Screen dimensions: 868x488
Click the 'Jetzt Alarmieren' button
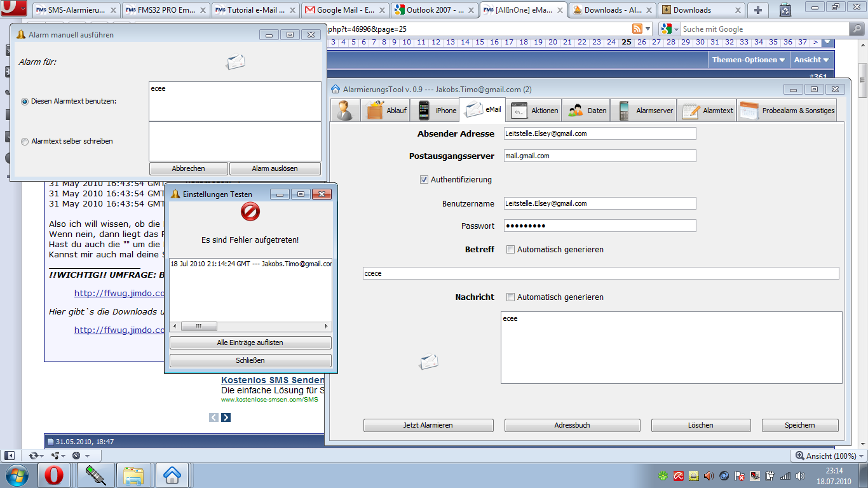click(428, 425)
